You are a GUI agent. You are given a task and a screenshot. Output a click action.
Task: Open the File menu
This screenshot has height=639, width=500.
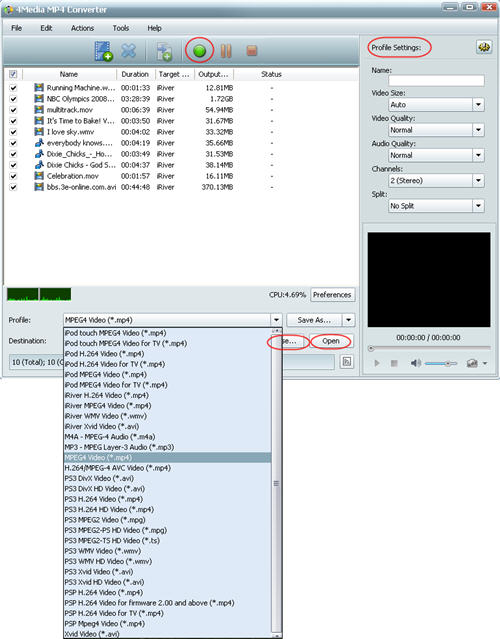tap(16, 28)
